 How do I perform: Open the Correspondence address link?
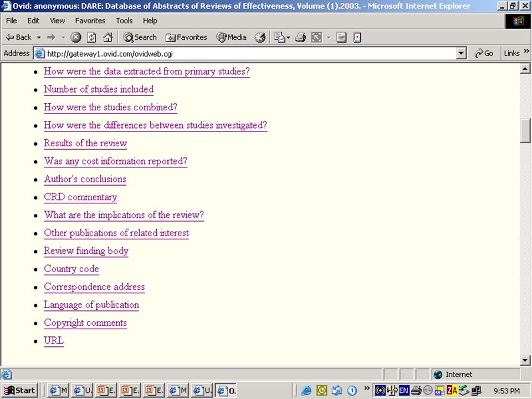coord(94,288)
